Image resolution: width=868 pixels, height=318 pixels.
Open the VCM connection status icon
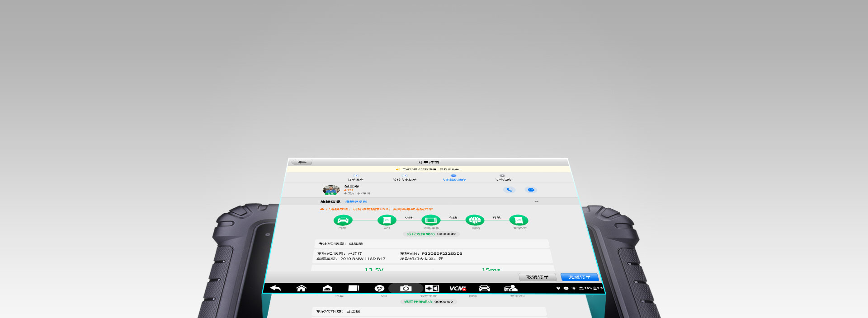[458, 288]
